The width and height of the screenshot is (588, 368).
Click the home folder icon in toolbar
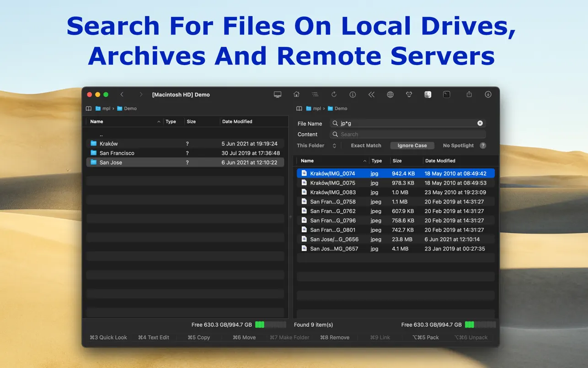point(296,94)
